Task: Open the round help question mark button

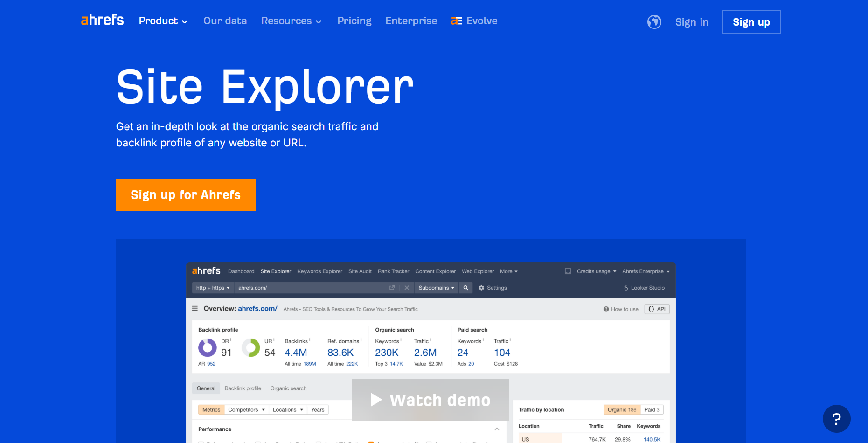Action: [836, 419]
